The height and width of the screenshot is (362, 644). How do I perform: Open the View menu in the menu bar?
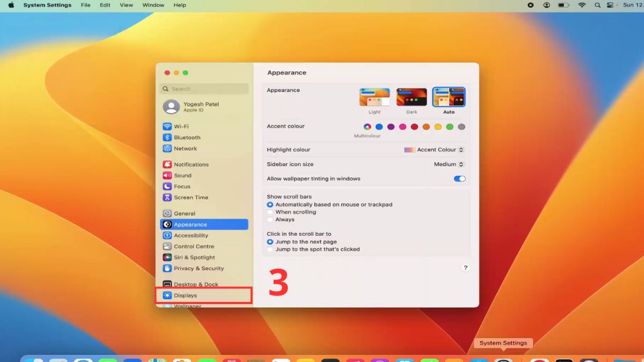click(x=126, y=5)
